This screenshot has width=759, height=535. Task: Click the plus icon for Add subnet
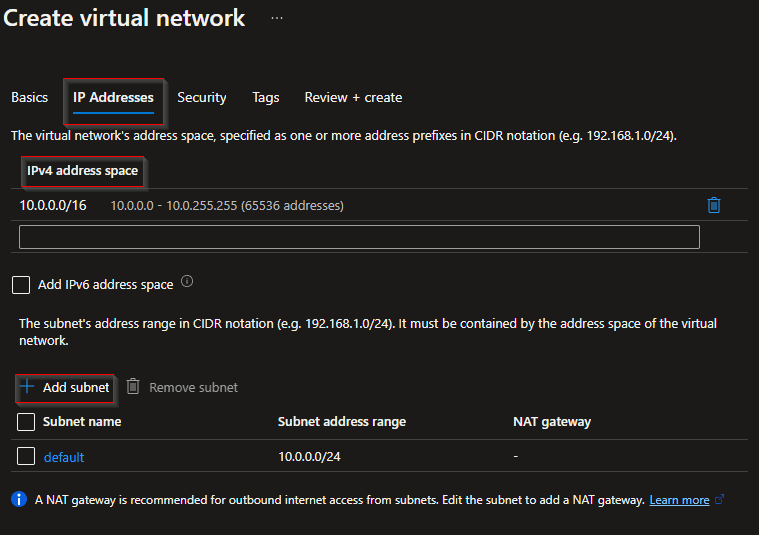(x=27, y=386)
